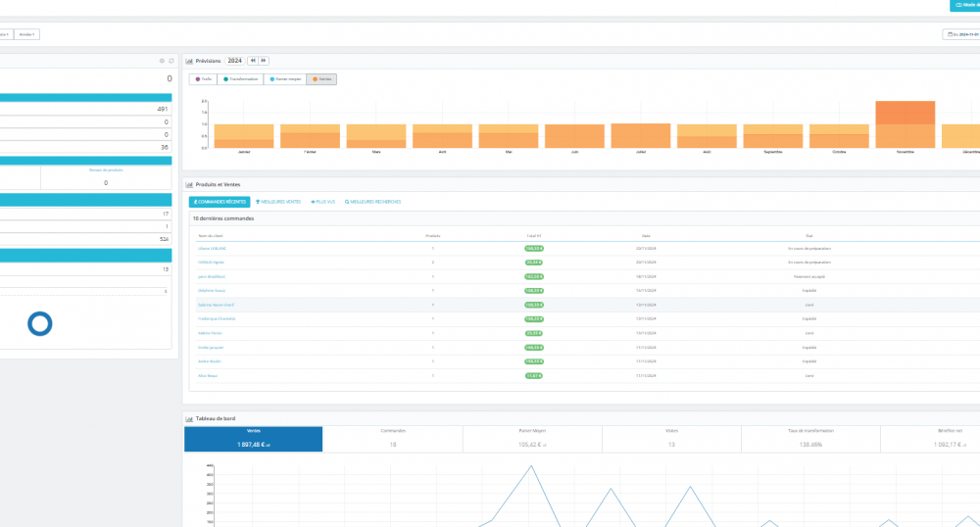Open the date range picker at top right
Image resolution: width=980 pixels, height=527 pixels.
tap(960, 34)
